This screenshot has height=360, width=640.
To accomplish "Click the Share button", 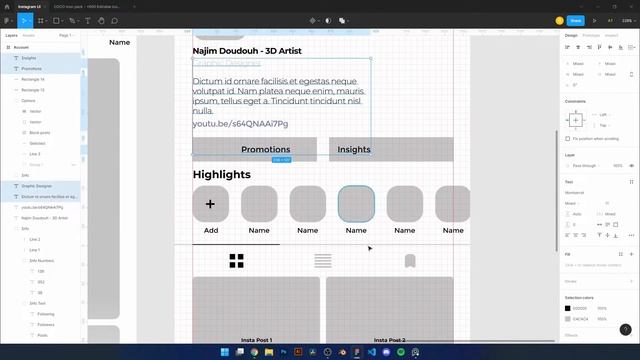I will click(x=576, y=20).
